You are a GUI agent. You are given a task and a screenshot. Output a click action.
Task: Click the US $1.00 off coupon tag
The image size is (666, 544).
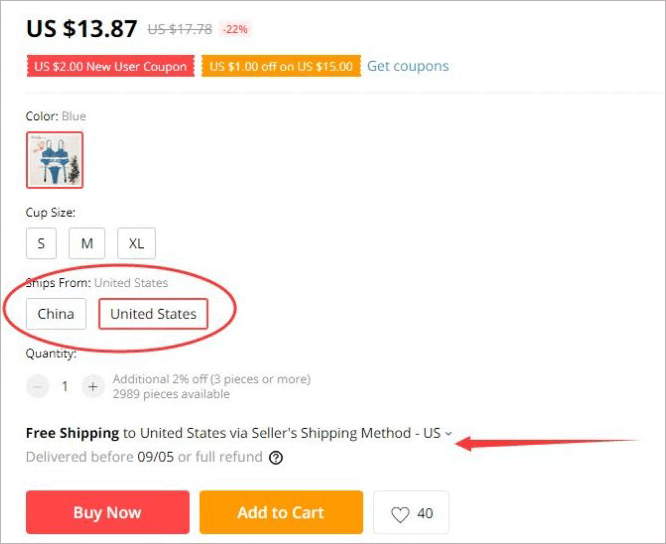click(280, 67)
